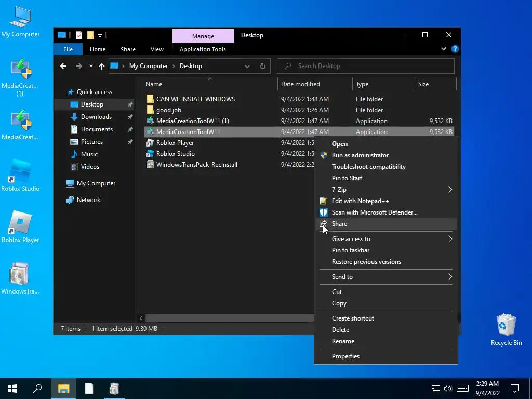Open Explorer help question mark
The height and width of the screenshot is (399, 532).
tap(455, 49)
